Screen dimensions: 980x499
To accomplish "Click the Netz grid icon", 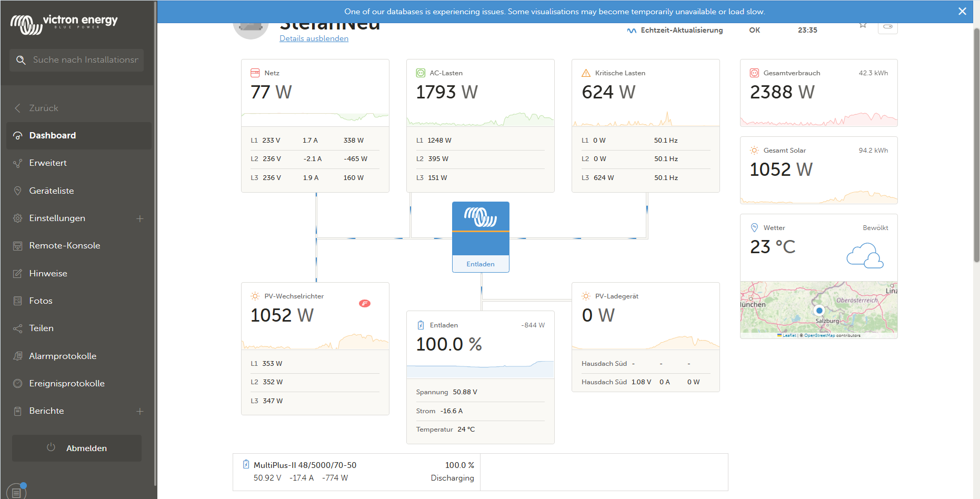I will point(255,73).
